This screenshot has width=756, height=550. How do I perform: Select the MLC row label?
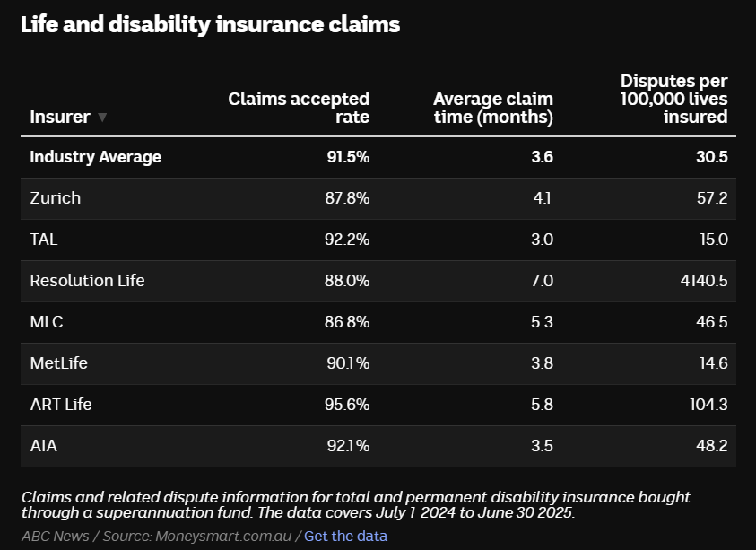[47, 322]
